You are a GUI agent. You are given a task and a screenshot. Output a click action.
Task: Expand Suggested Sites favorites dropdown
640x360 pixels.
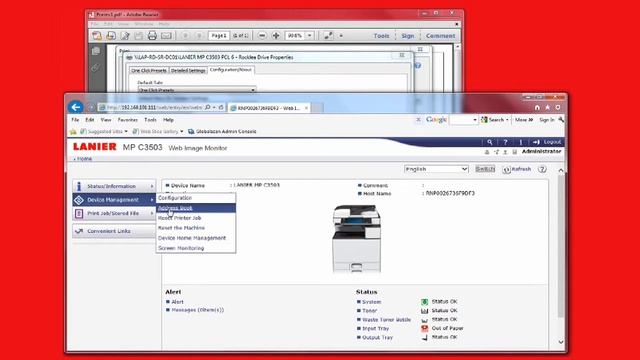click(126, 131)
